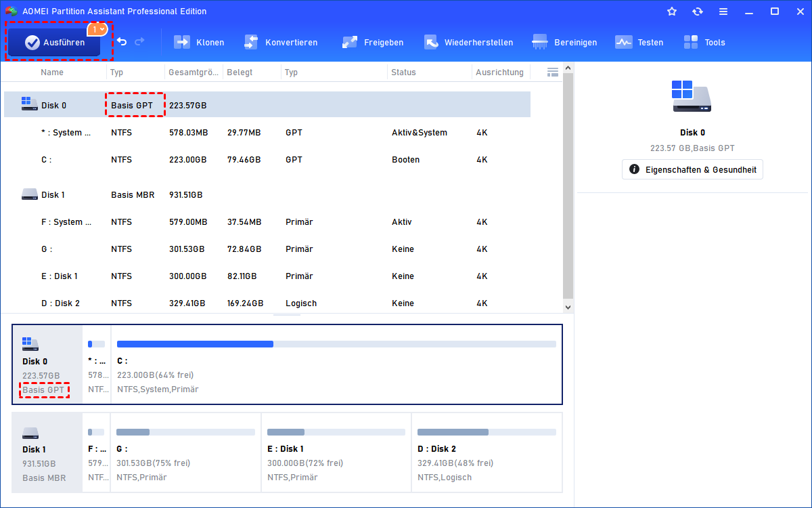Open the Bereinigen menu
812x508 pixels.
click(x=564, y=42)
